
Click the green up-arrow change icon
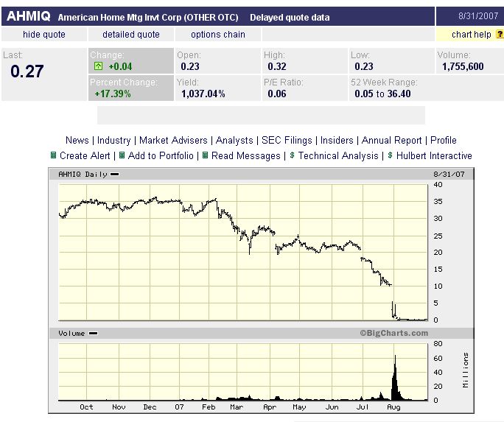(98, 66)
